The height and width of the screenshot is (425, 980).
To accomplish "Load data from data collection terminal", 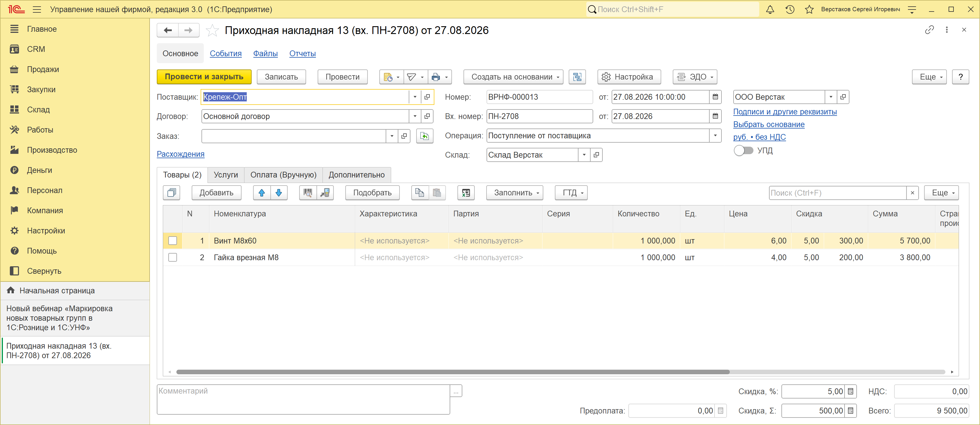I will pos(325,193).
